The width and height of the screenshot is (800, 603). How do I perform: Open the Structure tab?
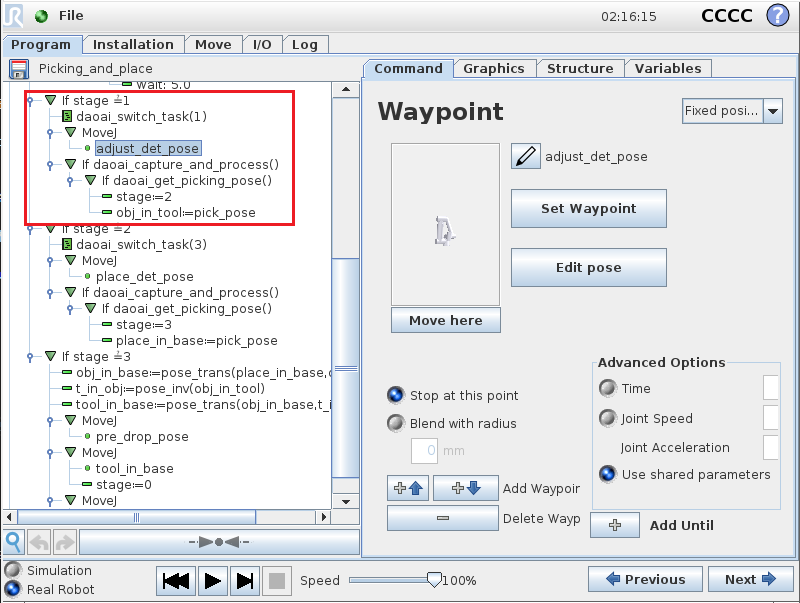point(580,68)
